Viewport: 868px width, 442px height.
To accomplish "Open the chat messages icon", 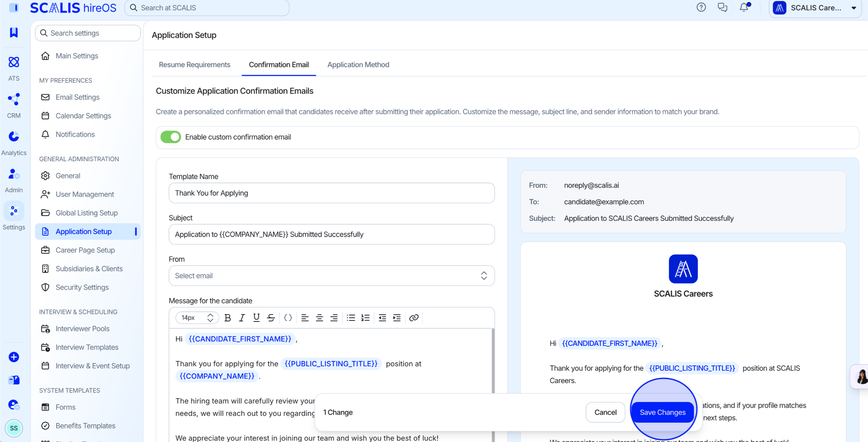I will [x=722, y=7].
